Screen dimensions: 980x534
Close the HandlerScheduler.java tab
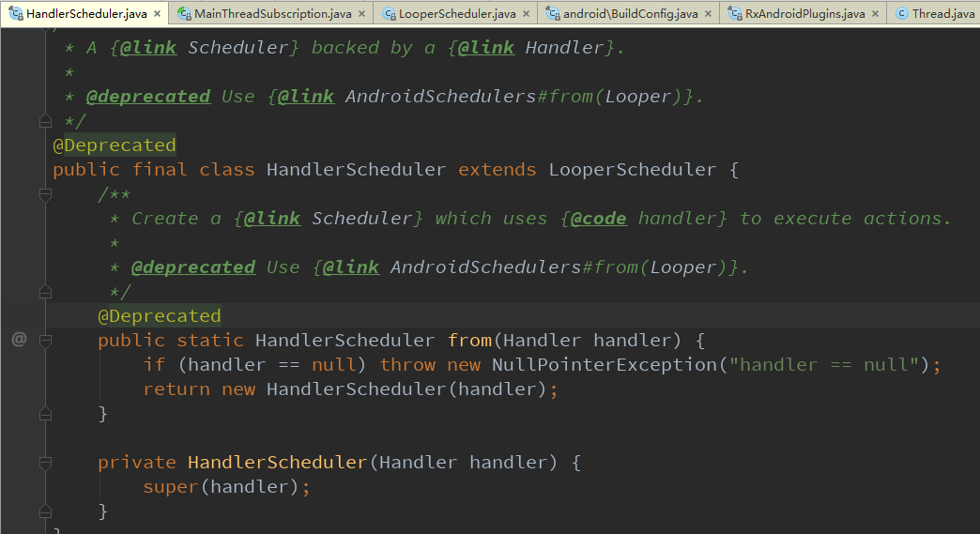157,14
